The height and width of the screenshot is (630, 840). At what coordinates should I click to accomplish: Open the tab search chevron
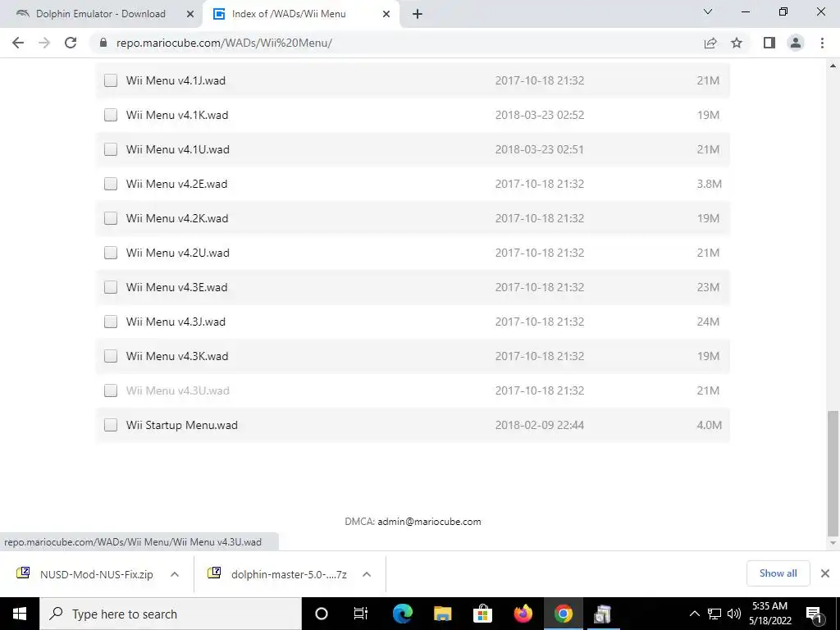(x=708, y=11)
